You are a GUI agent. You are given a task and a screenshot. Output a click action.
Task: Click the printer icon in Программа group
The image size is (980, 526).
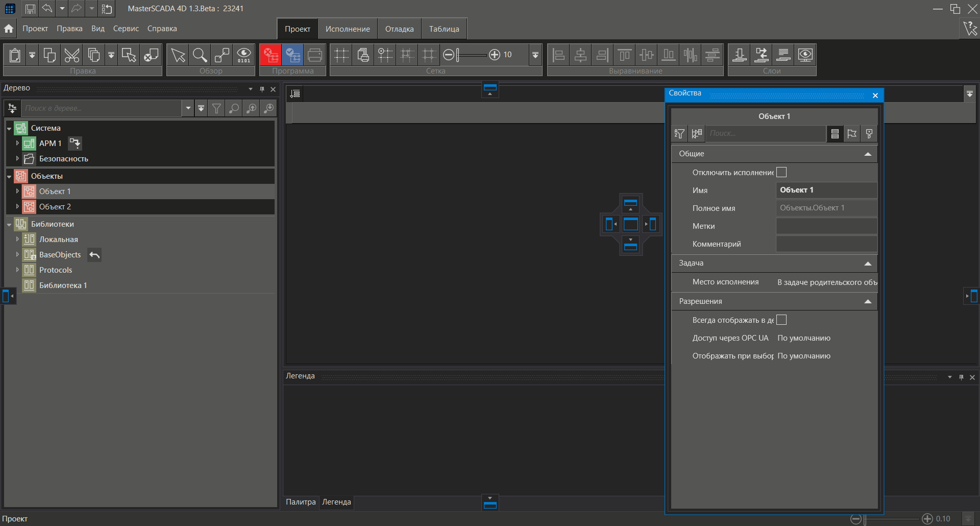(x=315, y=55)
